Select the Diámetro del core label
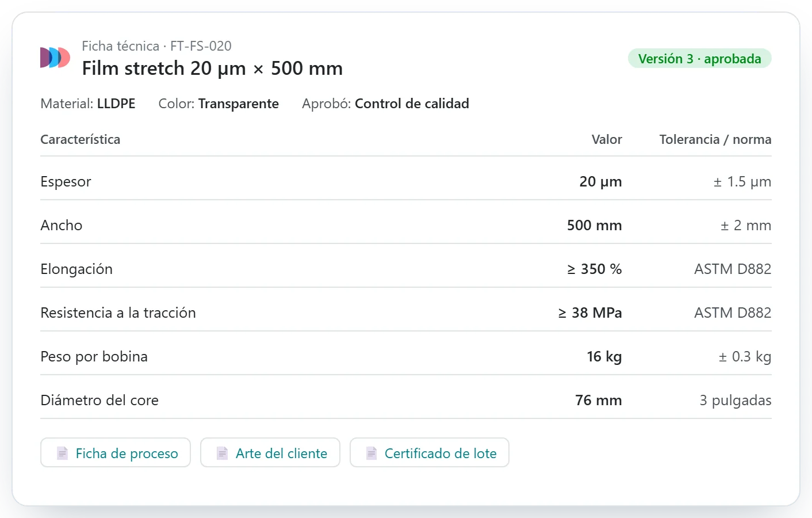812x518 pixels. pyautogui.click(x=99, y=401)
